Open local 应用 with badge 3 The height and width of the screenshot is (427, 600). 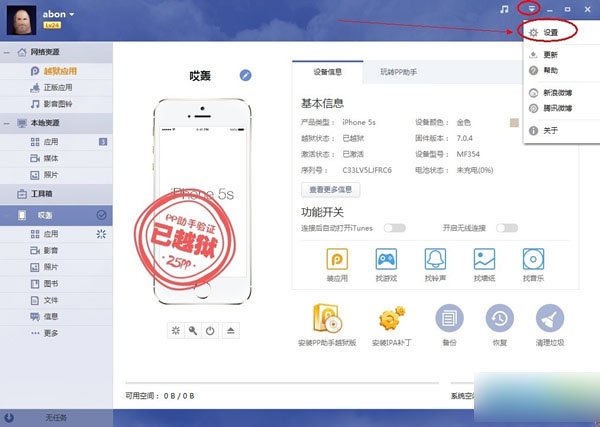pos(56,142)
